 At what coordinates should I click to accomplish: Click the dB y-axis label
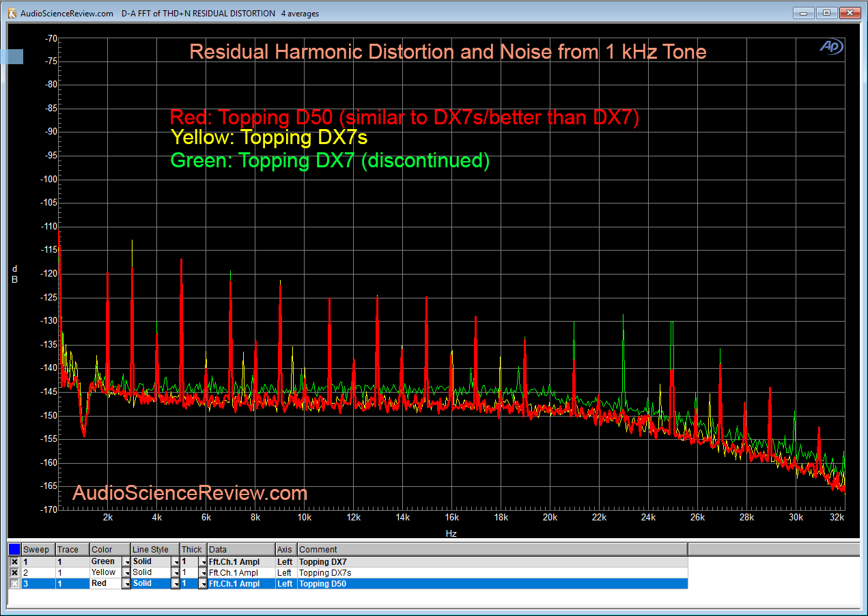14,274
